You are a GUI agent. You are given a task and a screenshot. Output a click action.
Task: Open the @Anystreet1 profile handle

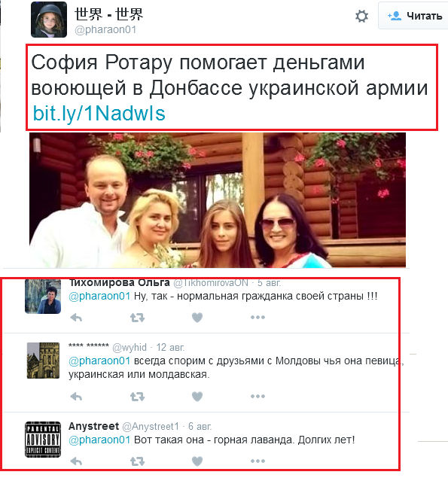click(151, 427)
